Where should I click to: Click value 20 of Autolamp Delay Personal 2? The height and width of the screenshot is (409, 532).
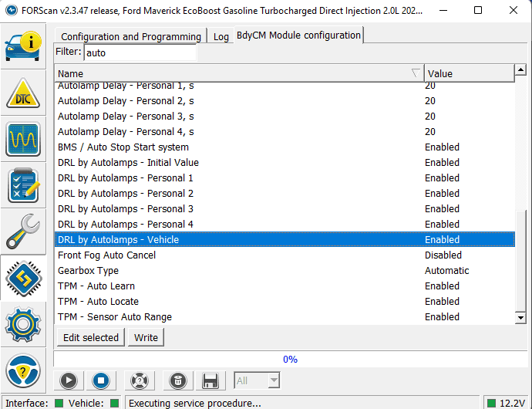click(430, 101)
